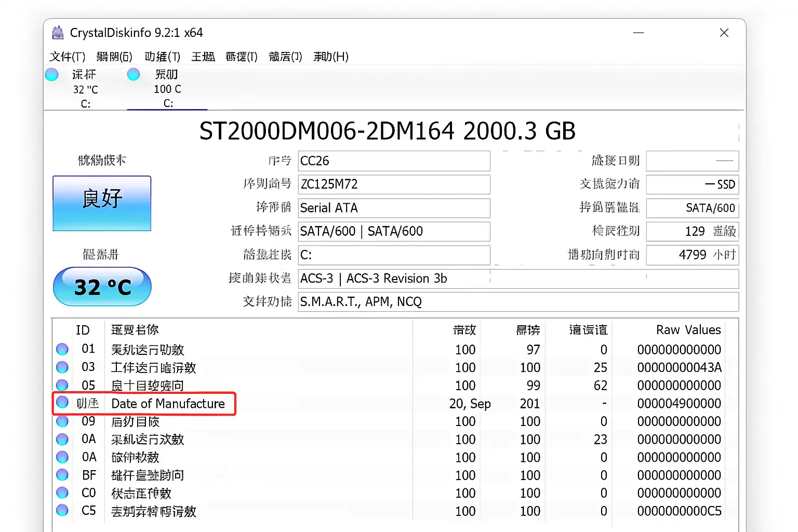
Task: Click the status circle beside Date of Manufacture
Action: (x=62, y=402)
